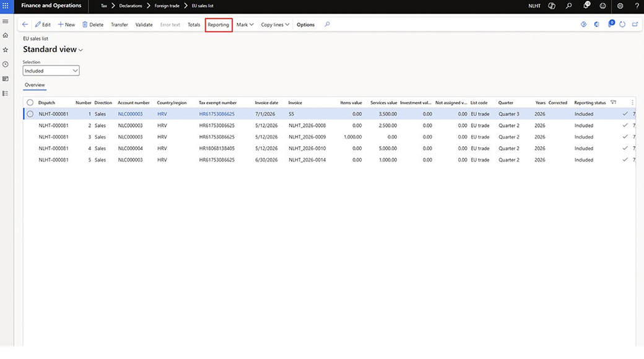The width and height of the screenshot is (644, 359).
Task: Open the Options tab in action pane
Action: [305, 25]
